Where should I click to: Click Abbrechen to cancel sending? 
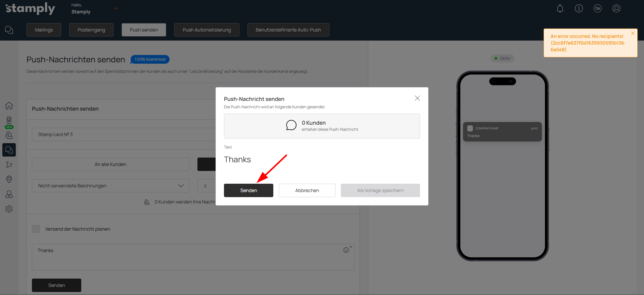point(307,190)
